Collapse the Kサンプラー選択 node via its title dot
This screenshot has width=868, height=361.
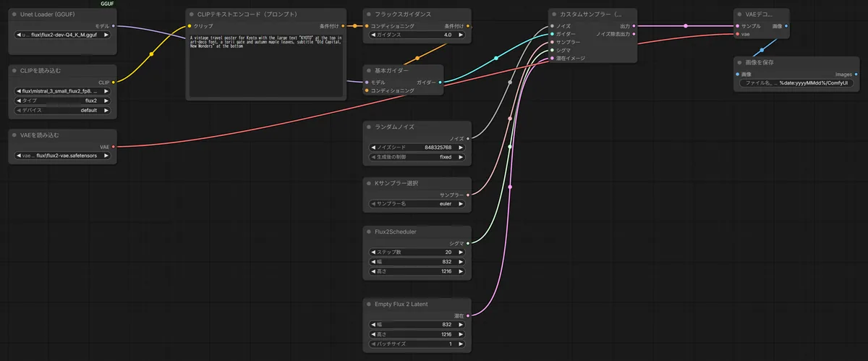point(370,183)
